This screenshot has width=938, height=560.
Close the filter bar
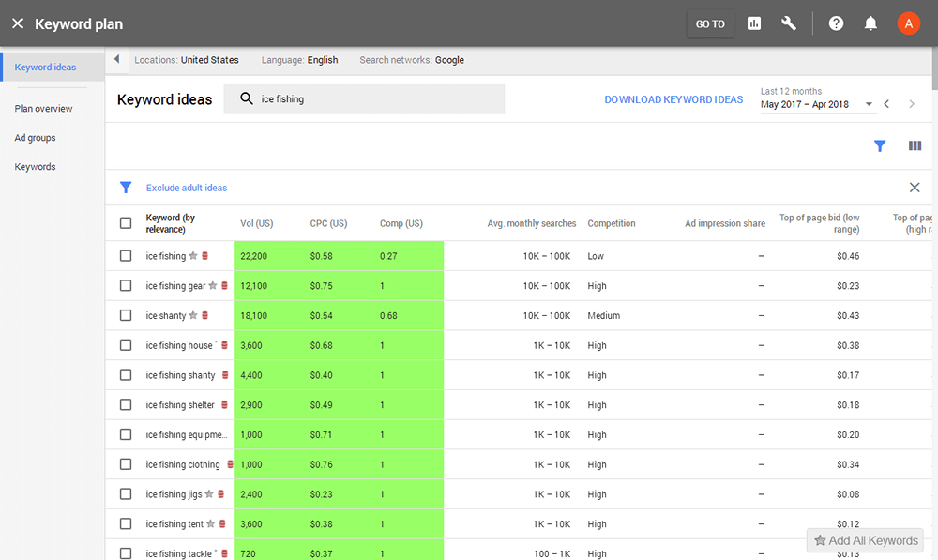coord(915,188)
